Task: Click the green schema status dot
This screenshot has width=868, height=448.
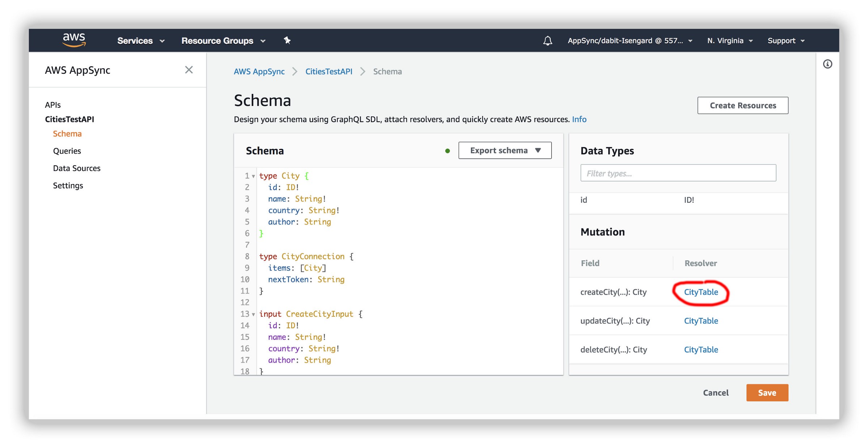Action: click(x=447, y=151)
